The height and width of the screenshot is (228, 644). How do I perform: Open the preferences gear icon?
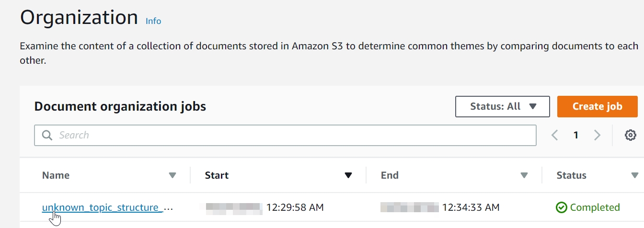coord(630,136)
